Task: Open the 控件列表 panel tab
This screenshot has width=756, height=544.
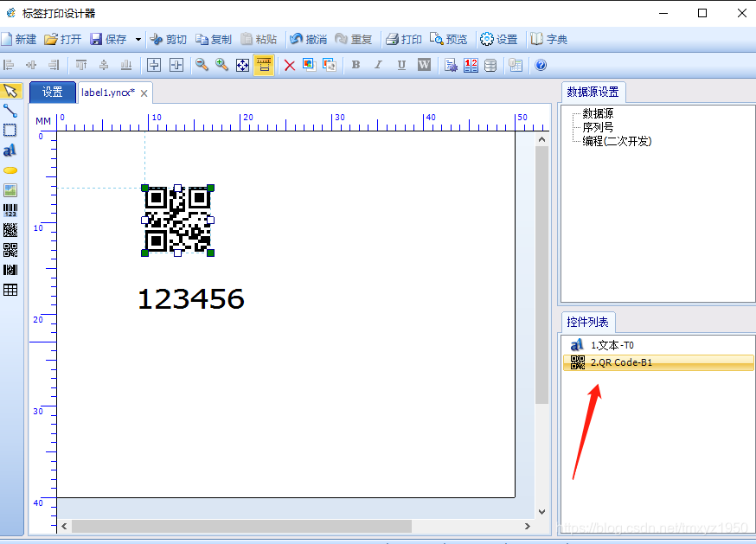Action: click(587, 322)
